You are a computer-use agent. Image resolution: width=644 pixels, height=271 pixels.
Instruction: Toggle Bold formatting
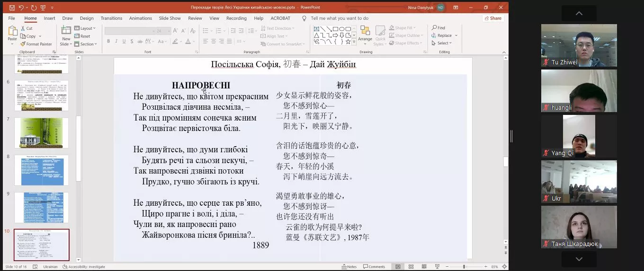[x=108, y=41]
